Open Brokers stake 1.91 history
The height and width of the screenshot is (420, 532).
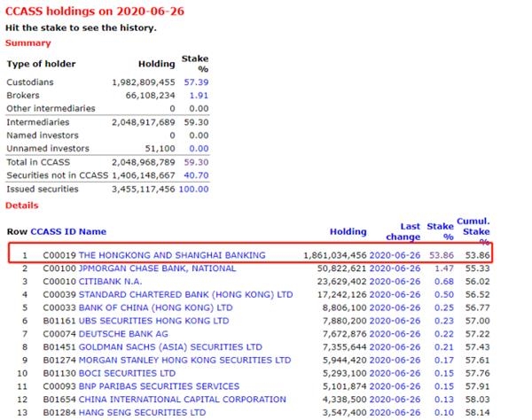199,96
